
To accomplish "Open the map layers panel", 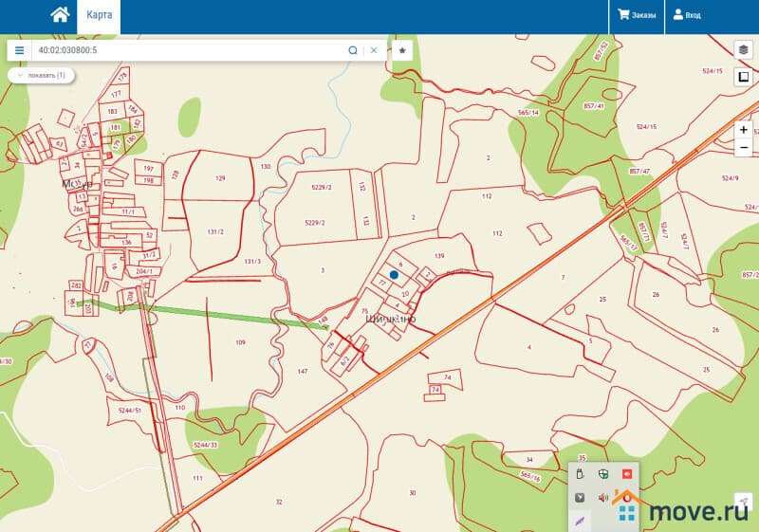I will pyautogui.click(x=744, y=49).
